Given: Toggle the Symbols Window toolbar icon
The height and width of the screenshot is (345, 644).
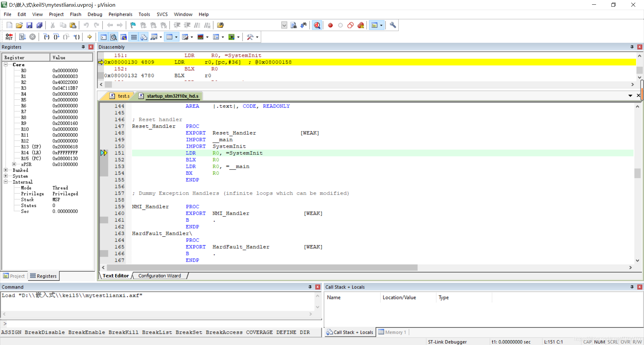Looking at the screenshot, I should pos(124,37).
